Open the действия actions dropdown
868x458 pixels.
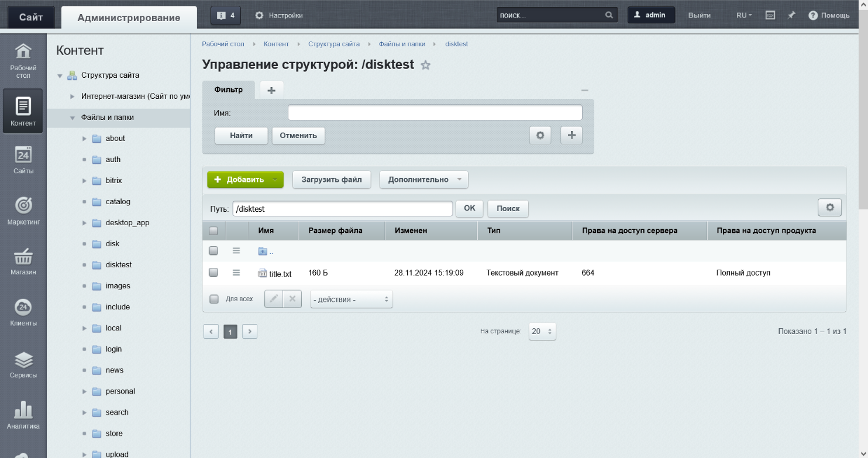coord(351,299)
